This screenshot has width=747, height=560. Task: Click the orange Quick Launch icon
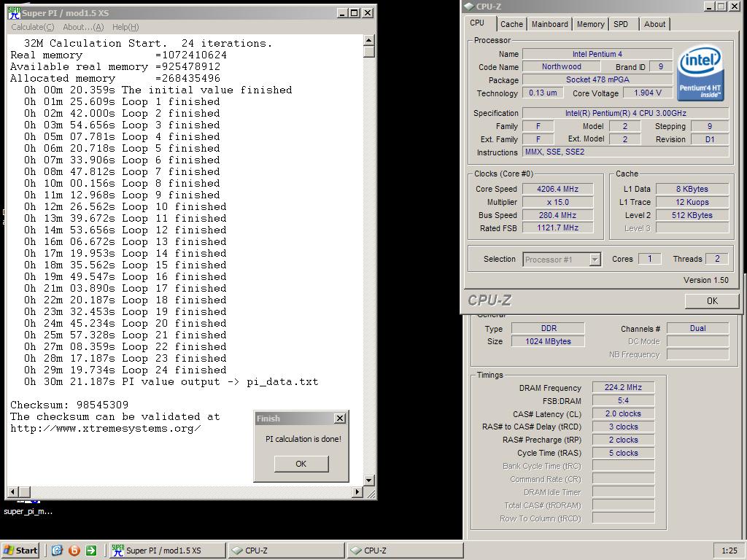74,551
